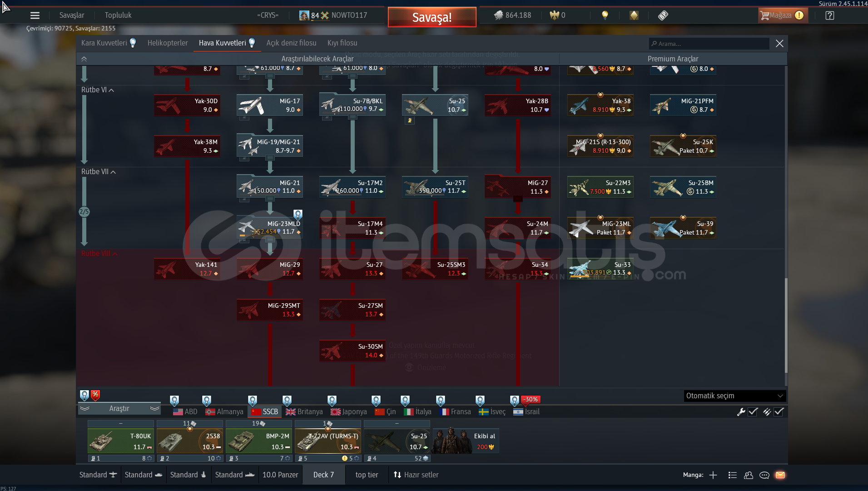
Task: Select the ABD nation flag
Action: pos(185,411)
